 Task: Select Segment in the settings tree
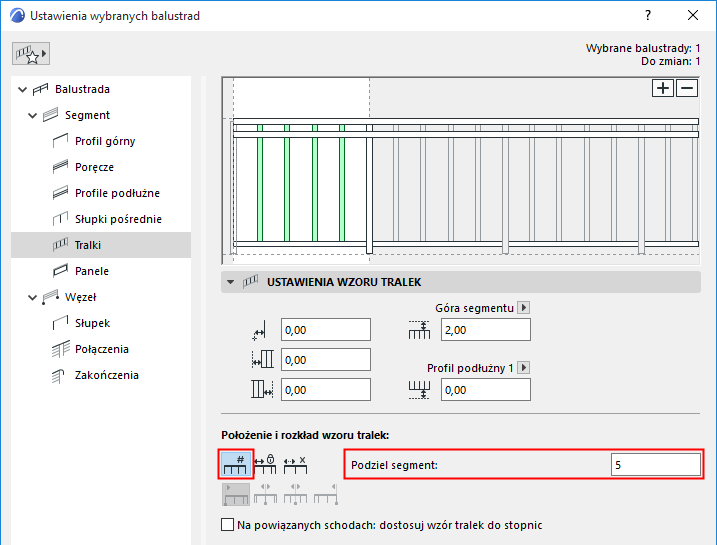point(87,115)
